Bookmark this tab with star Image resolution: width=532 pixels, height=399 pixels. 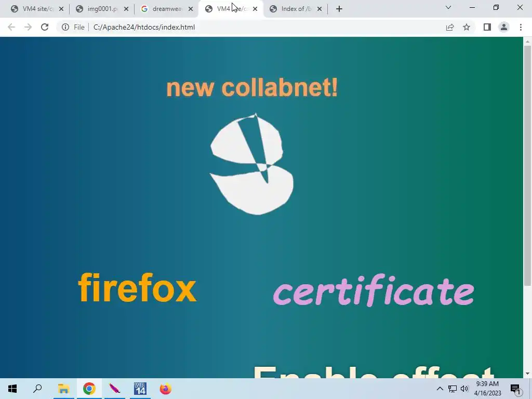[467, 27]
